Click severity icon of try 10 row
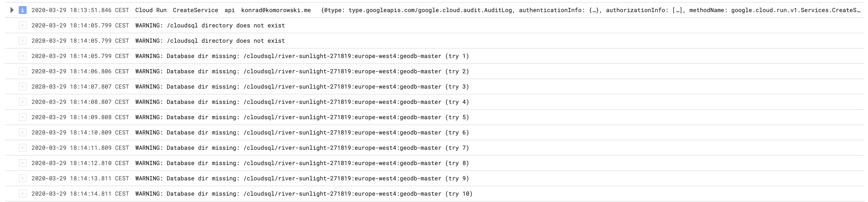 click(23, 194)
